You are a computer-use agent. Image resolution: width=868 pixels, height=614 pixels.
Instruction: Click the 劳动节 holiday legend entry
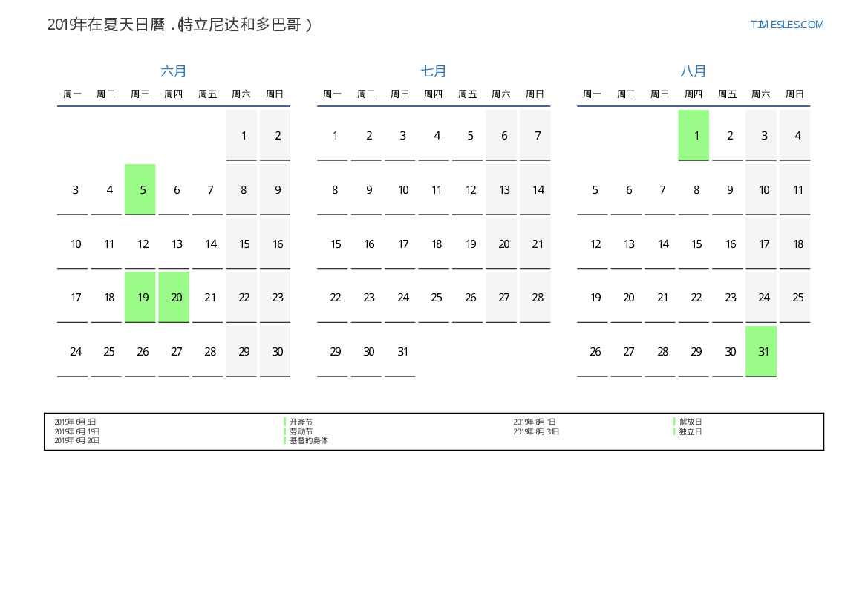pos(301,431)
